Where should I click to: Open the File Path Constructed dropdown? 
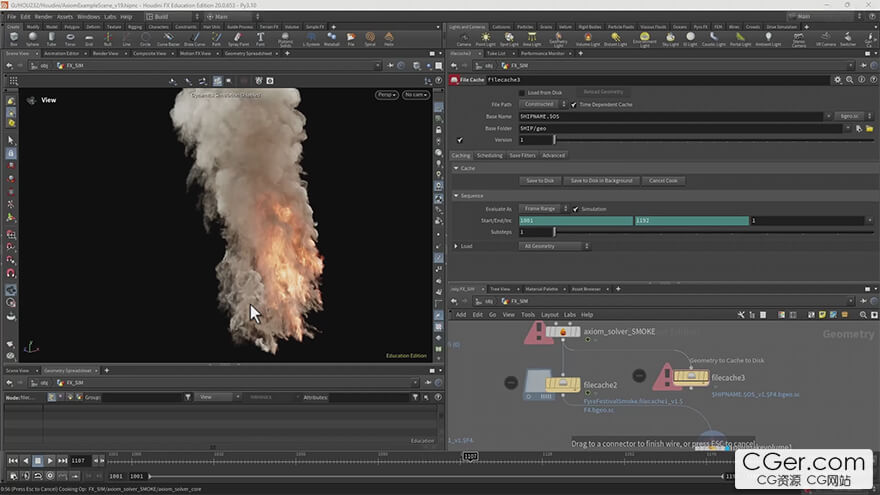543,104
